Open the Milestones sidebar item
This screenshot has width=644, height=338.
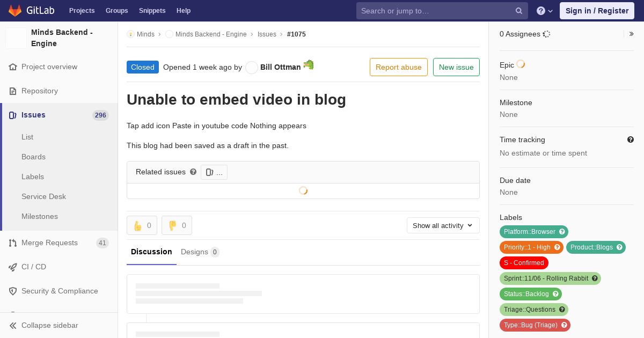click(x=40, y=216)
